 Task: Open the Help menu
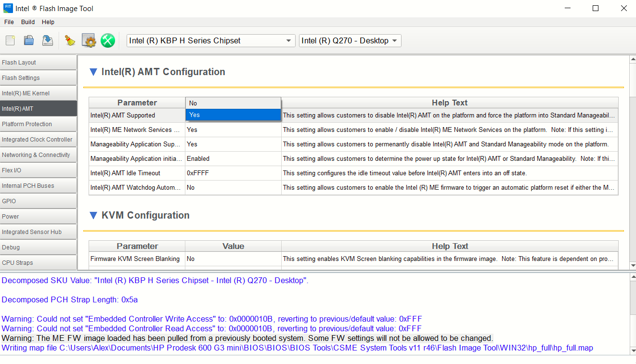[48, 22]
